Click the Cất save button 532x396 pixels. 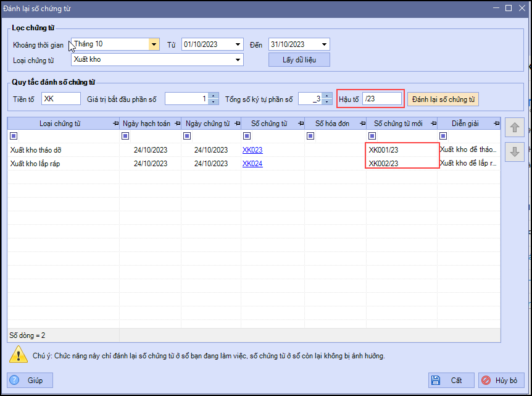click(451, 381)
